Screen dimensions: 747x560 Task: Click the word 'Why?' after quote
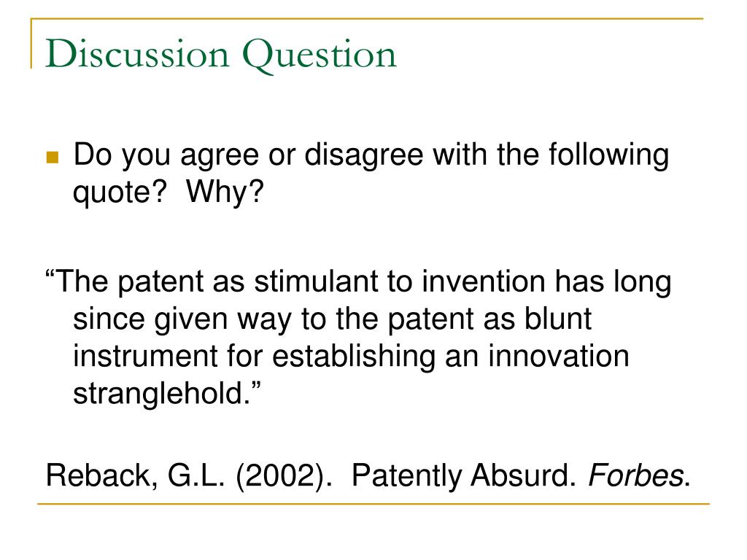click(225, 192)
